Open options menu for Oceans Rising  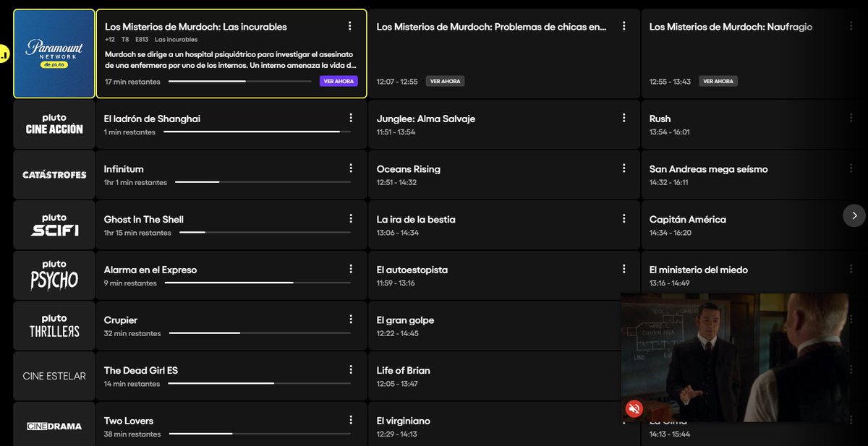coord(624,168)
